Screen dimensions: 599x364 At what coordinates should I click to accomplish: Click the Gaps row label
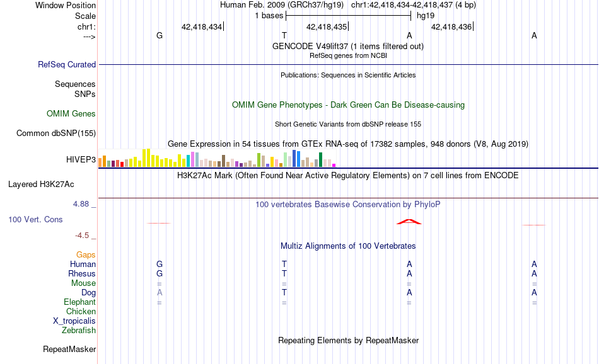(x=86, y=255)
